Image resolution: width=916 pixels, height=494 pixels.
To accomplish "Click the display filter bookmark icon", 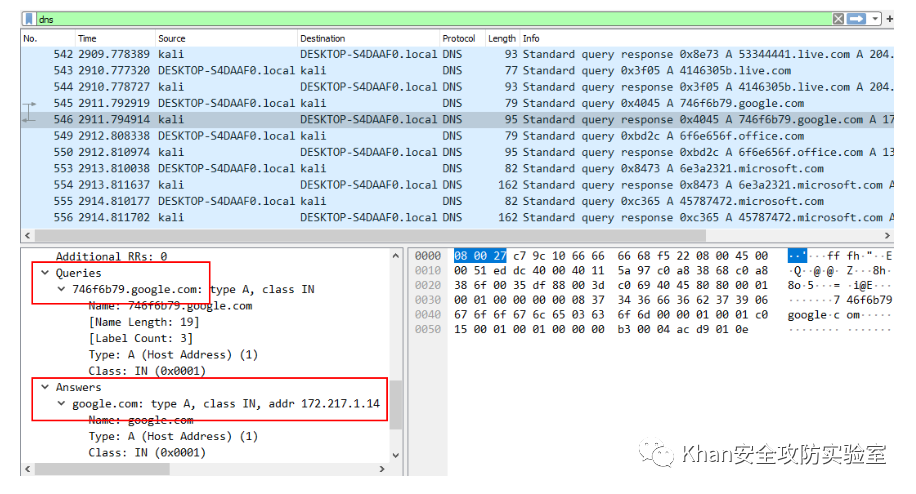I will (x=29, y=19).
